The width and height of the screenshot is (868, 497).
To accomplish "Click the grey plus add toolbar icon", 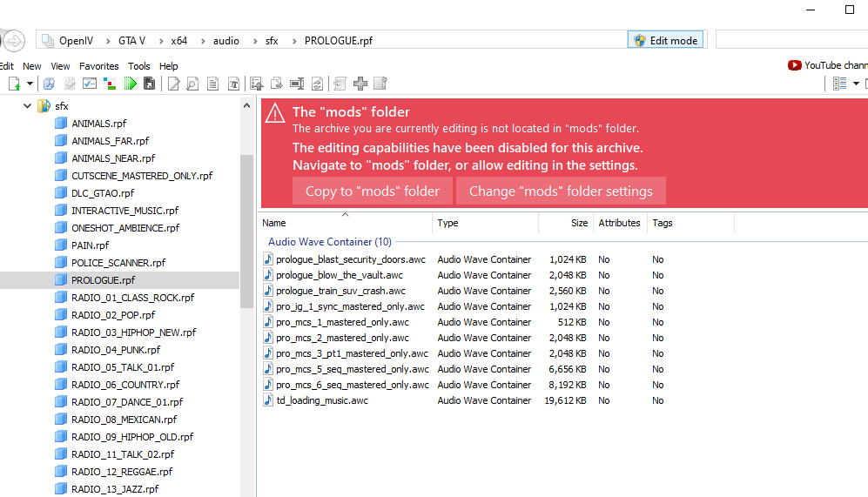I will pos(360,84).
